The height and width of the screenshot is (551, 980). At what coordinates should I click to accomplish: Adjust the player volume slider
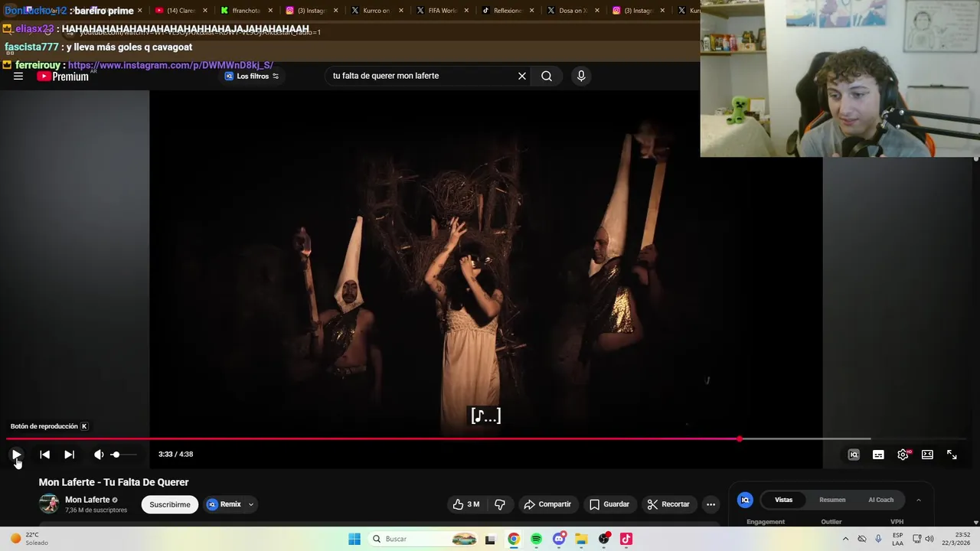click(124, 455)
